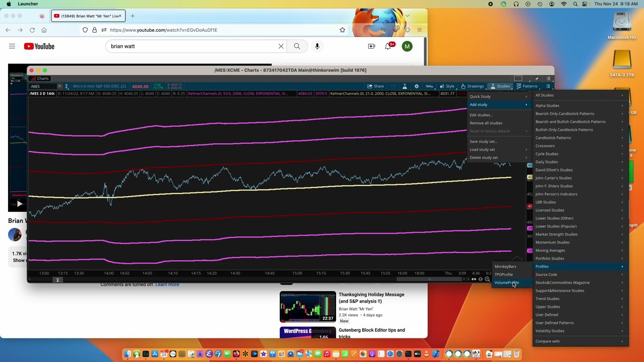Open the Share button in thinkorswim toolbar
644x362 pixels.
pyautogui.click(x=375, y=86)
